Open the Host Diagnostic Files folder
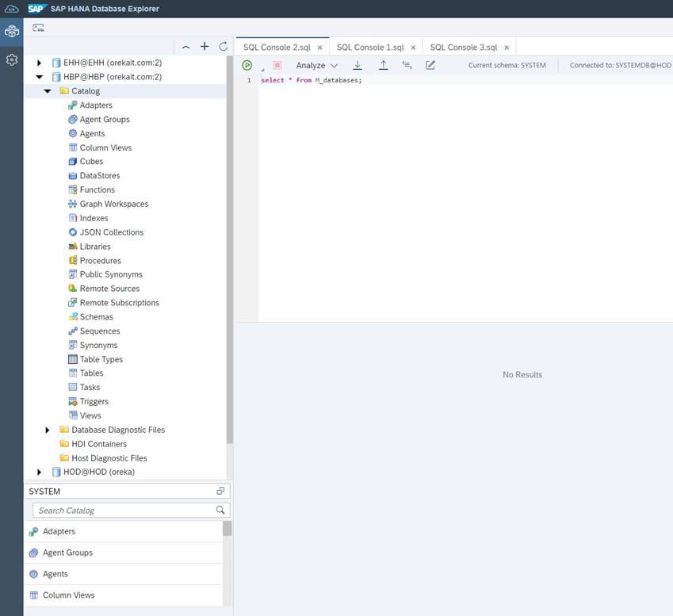 [109, 458]
